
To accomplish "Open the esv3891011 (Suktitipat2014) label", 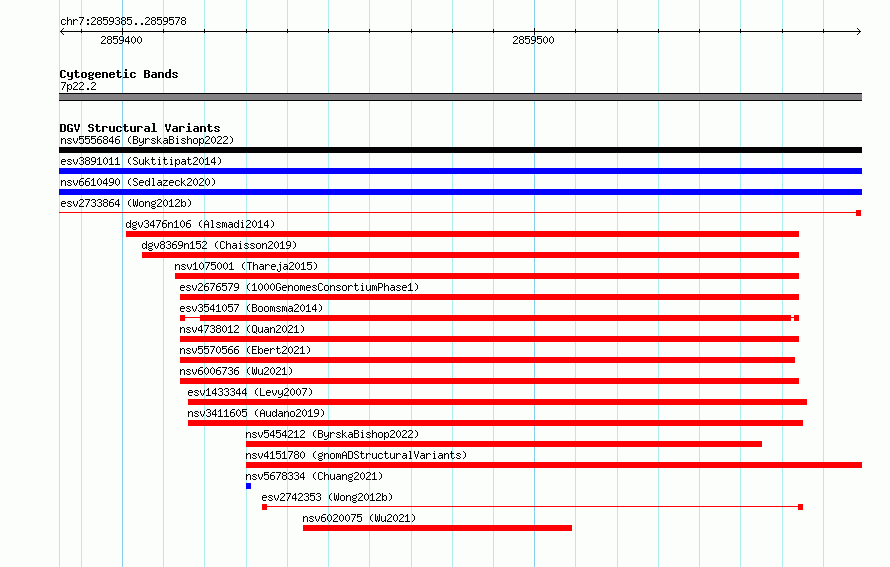I will point(141,161).
